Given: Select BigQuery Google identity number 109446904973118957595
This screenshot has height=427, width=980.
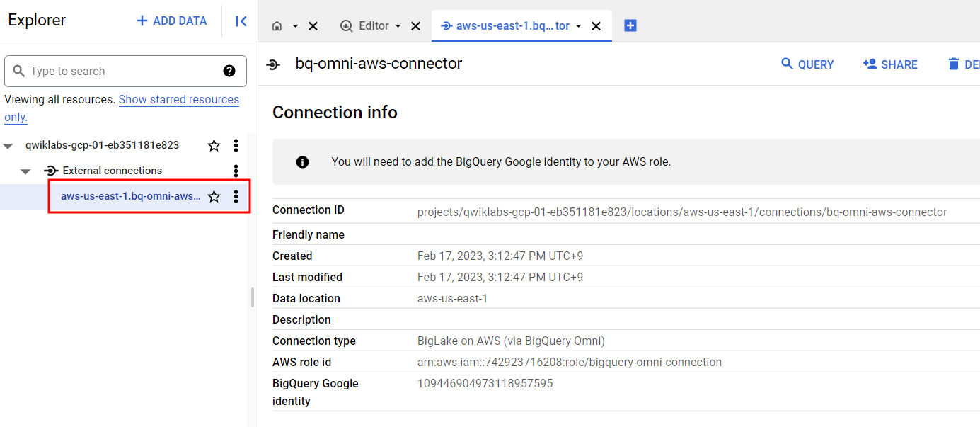Looking at the screenshot, I should point(485,383).
